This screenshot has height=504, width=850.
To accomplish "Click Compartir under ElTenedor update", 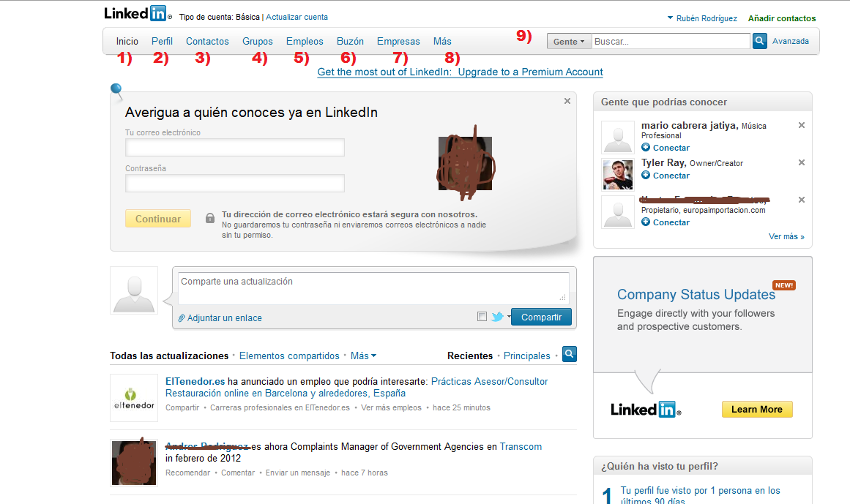I will 182,407.
